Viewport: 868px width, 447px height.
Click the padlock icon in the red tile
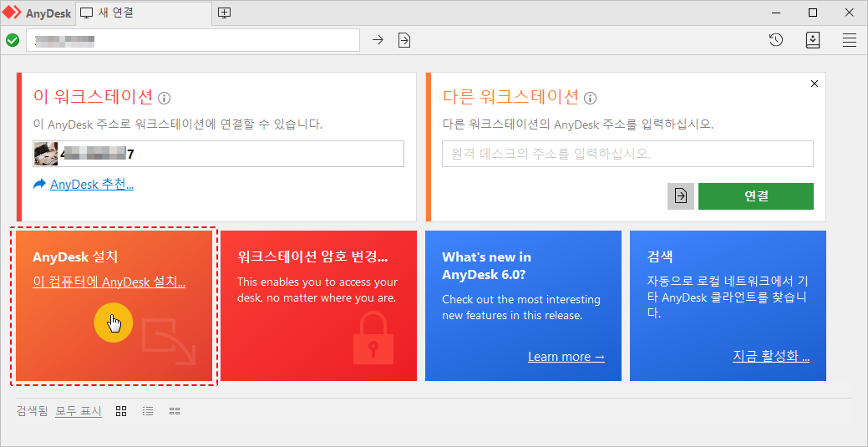[x=373, y=338]
